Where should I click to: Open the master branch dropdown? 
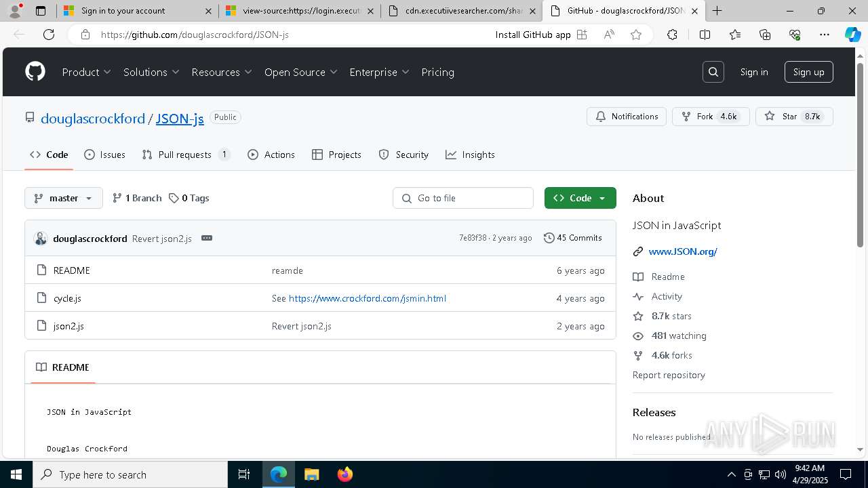(64, 198)
